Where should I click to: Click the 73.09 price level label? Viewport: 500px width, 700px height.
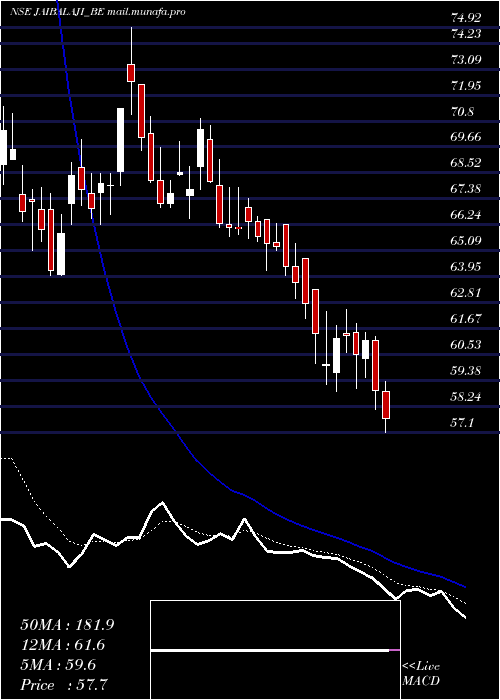point(466,59)
